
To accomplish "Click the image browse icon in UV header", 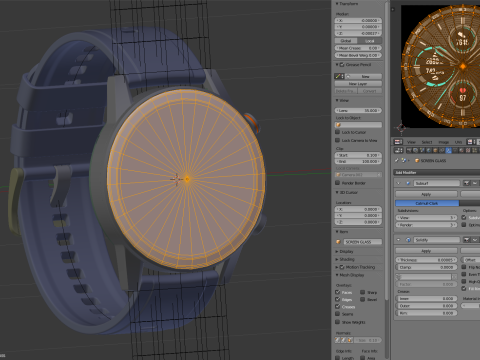I will click(x=470, y=142).
